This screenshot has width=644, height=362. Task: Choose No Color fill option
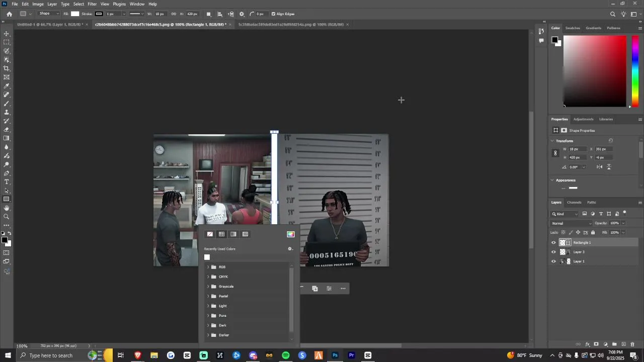click(210, 234)
